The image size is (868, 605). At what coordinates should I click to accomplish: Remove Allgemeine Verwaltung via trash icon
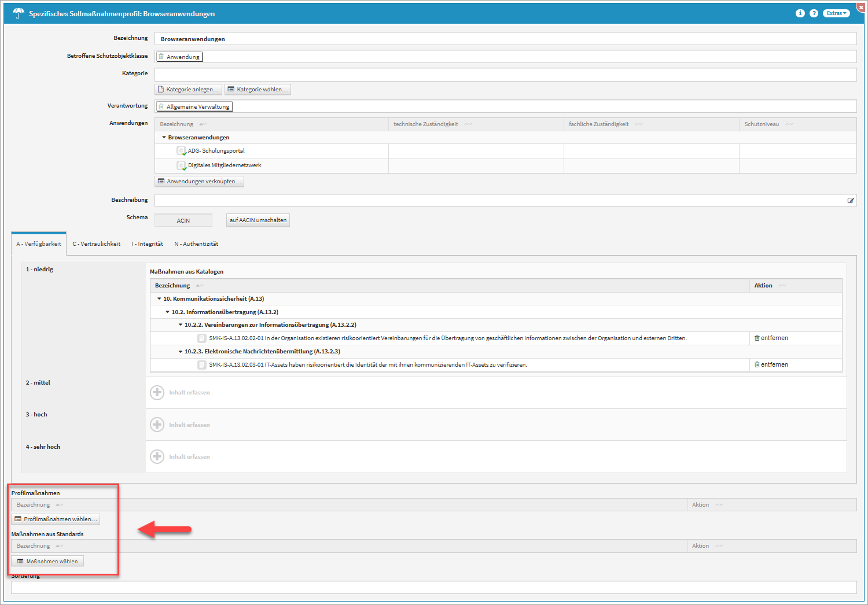pos(161,106)
